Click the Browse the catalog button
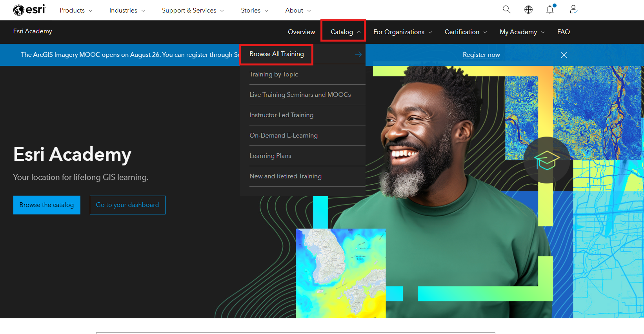Screen dimensions: 644x334 pyautogui.click(x=47, y=205)
